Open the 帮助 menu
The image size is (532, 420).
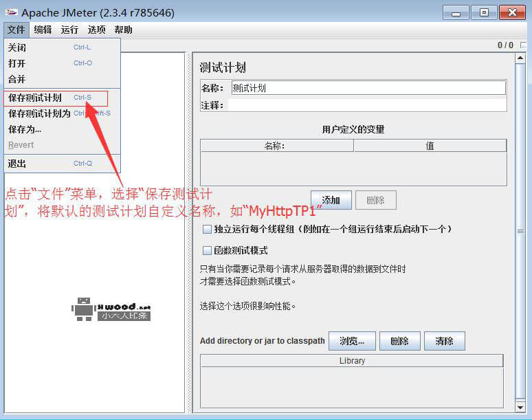[123, 30]
